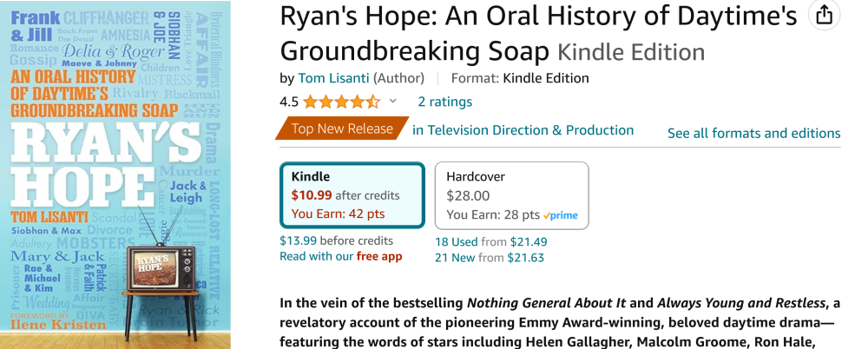The width and height of the screenshot is (868, 349).
Task: Click the book description text
Action: click(560, 321)
